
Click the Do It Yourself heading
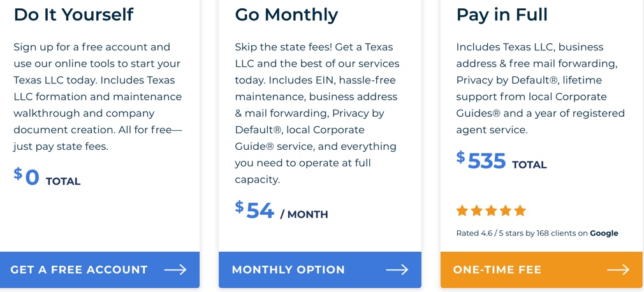73,15
